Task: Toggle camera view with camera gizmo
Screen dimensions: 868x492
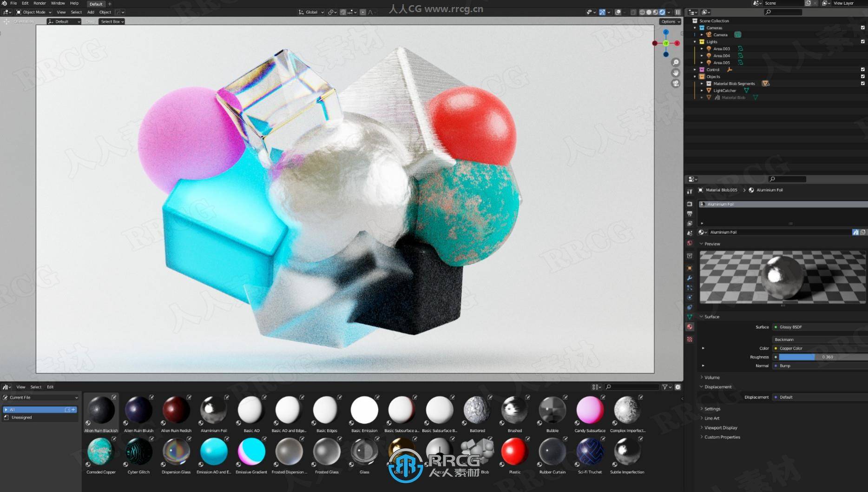Action: click(x=676, y=83)
